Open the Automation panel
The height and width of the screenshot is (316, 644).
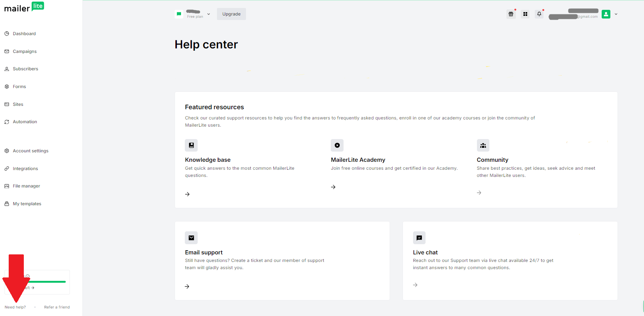pyautogui.click(x=25, y=121)
